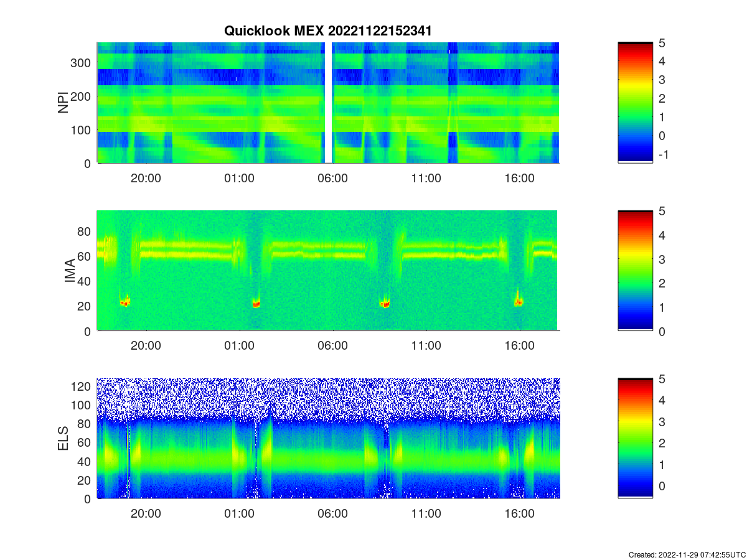
Task: Click the 16:00 tick under the ELS panel
Action: (x=519, y=514)
